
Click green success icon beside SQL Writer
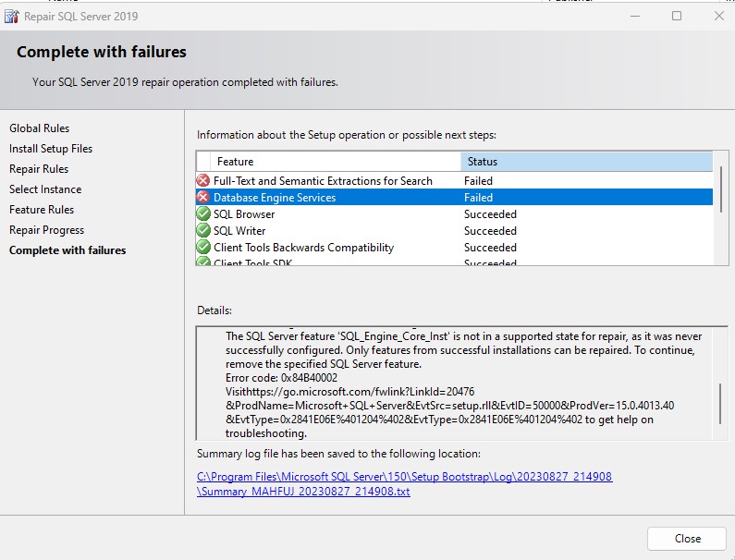[x=203, y=231]
